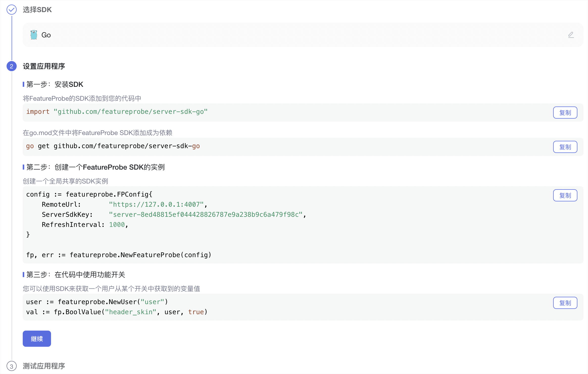Copy the go get command

tap(565, 147)
